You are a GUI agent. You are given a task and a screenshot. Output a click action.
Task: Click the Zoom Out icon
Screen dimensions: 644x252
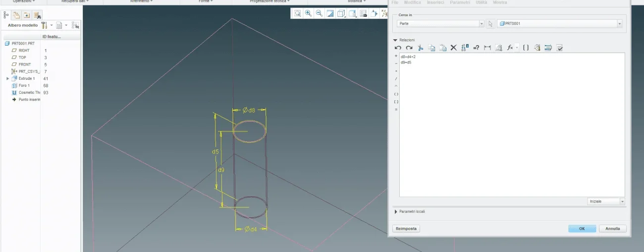[319, 13]
